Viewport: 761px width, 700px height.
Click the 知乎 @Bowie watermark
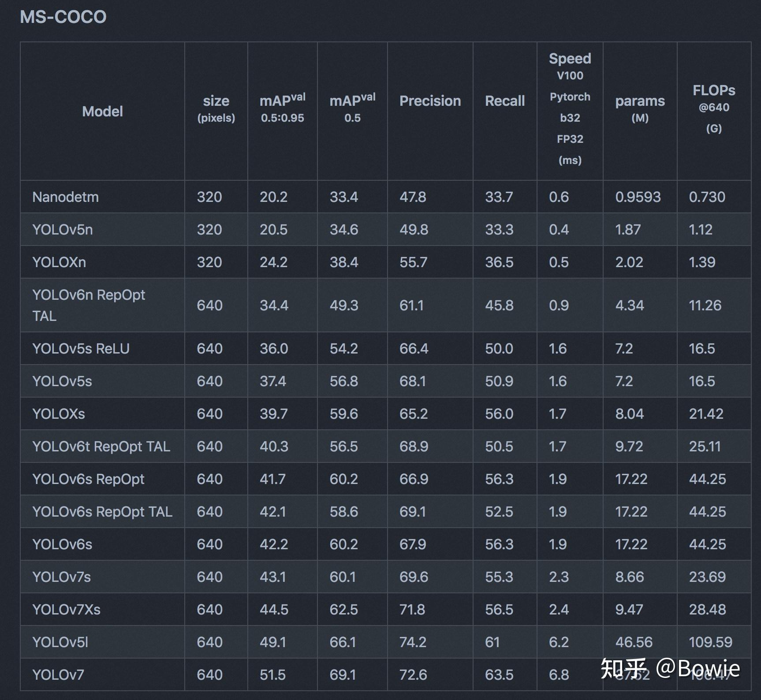(x=670, y=669)
